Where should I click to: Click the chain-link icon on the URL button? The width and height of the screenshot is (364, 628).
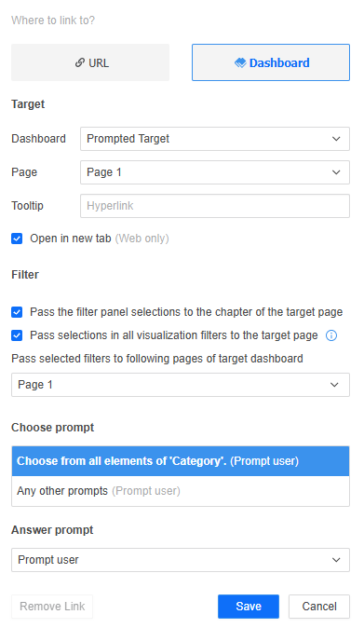(x=80, y=62)
